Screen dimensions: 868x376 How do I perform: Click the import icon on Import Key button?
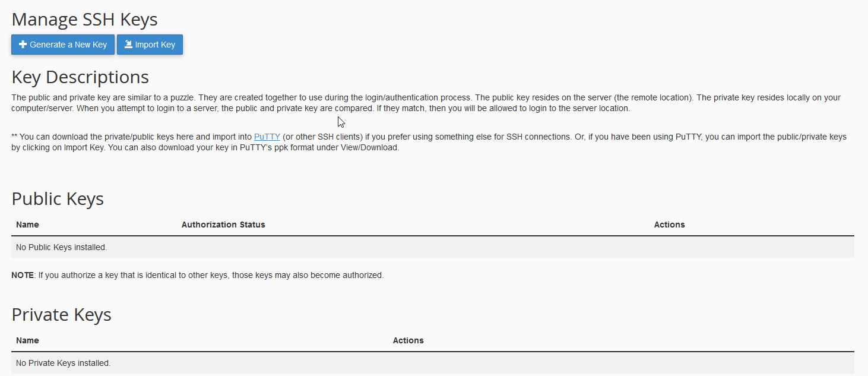point(128,45)
